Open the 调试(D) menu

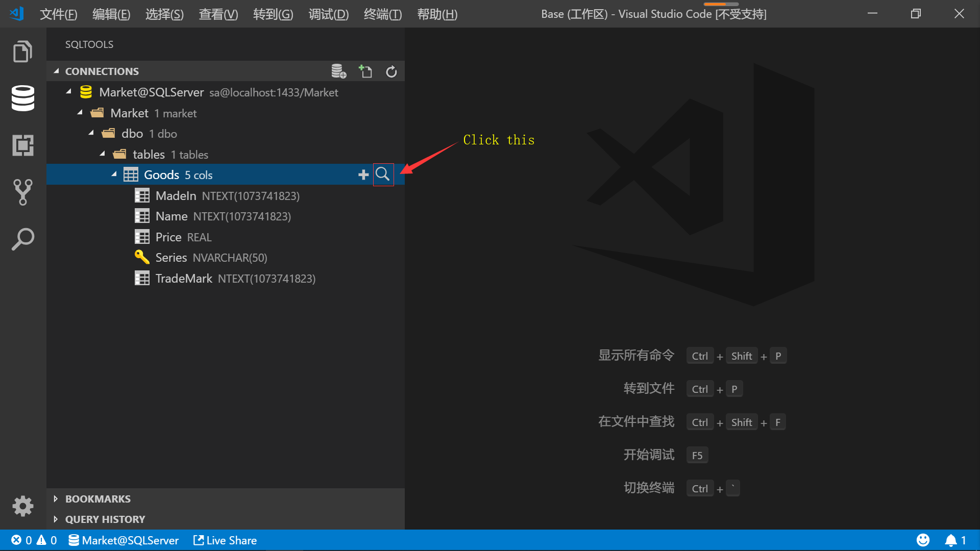click(x=329, y=14)
